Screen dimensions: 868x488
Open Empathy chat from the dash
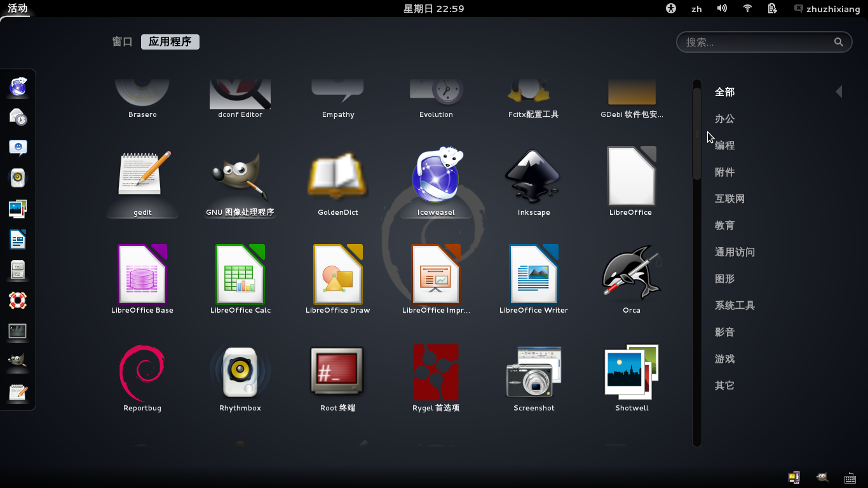point(18,147)
